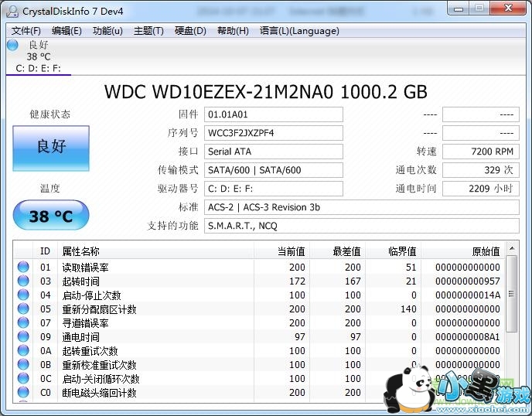Click the SMART list scrollbar up arrow
This screenshot has width=532, height=416.
click(x=512, y=249)
